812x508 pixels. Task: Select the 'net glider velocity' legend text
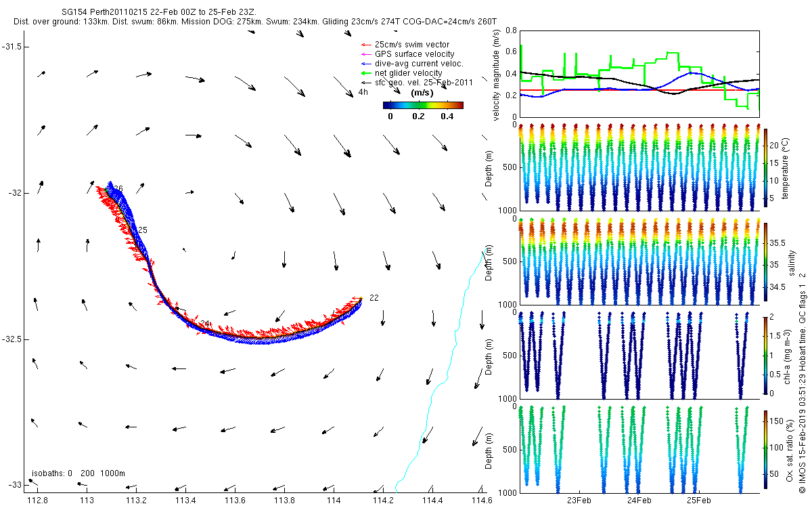point(408,73)
